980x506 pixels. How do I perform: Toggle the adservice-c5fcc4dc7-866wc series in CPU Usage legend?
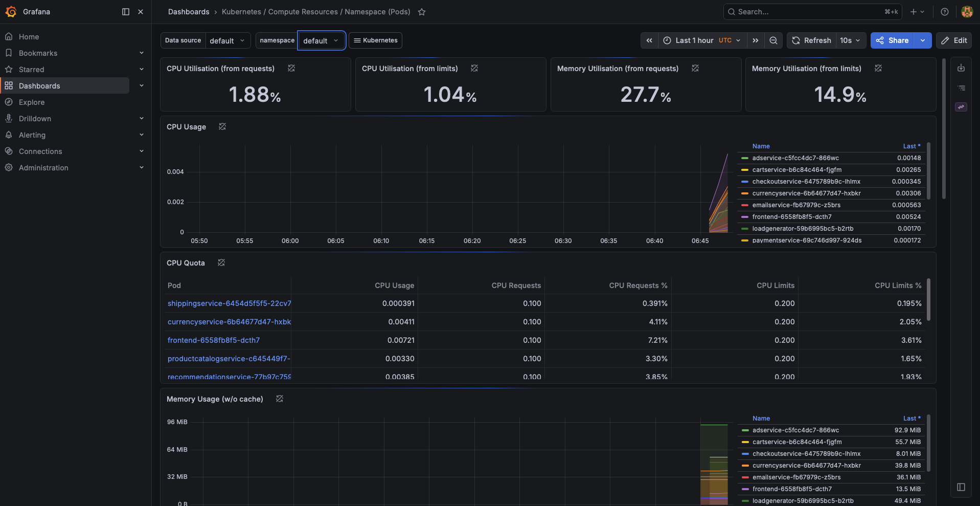[x=795, y=158]
